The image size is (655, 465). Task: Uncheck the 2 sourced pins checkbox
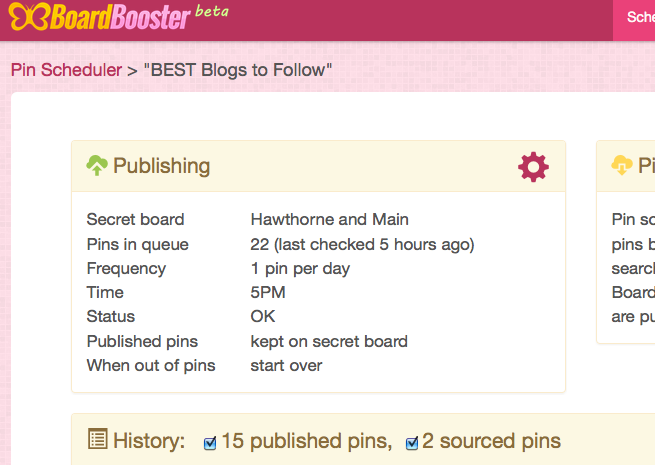412,443
